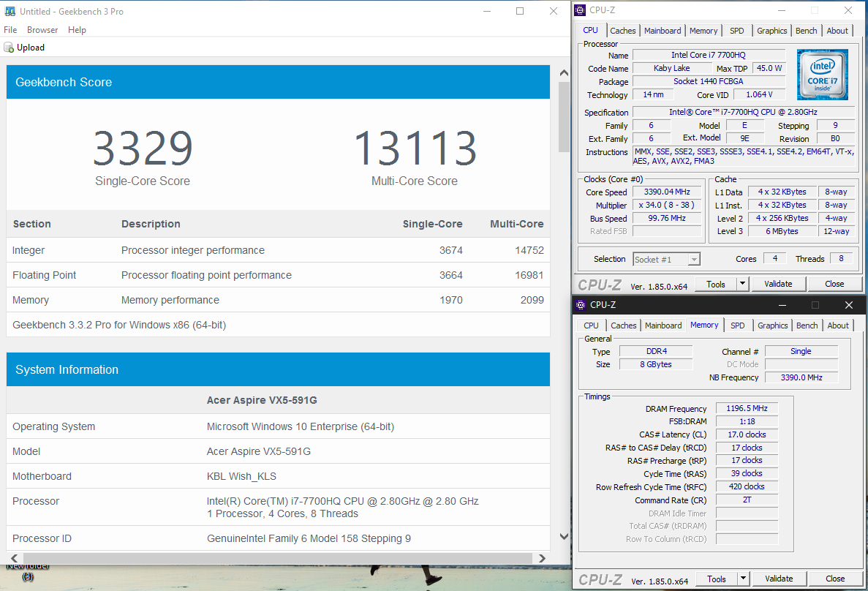This screenshot has width=868, height=591.
Task: Open SPD tab in upper CPU-Z window
Action: [x=737, y=31]
